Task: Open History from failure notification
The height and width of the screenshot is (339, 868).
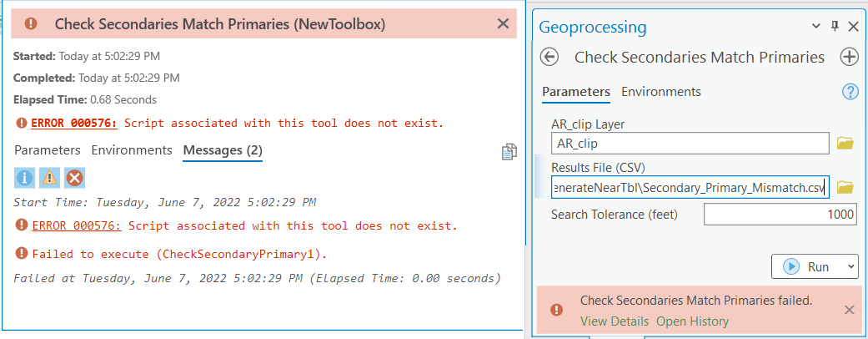Action: (692, 321)
